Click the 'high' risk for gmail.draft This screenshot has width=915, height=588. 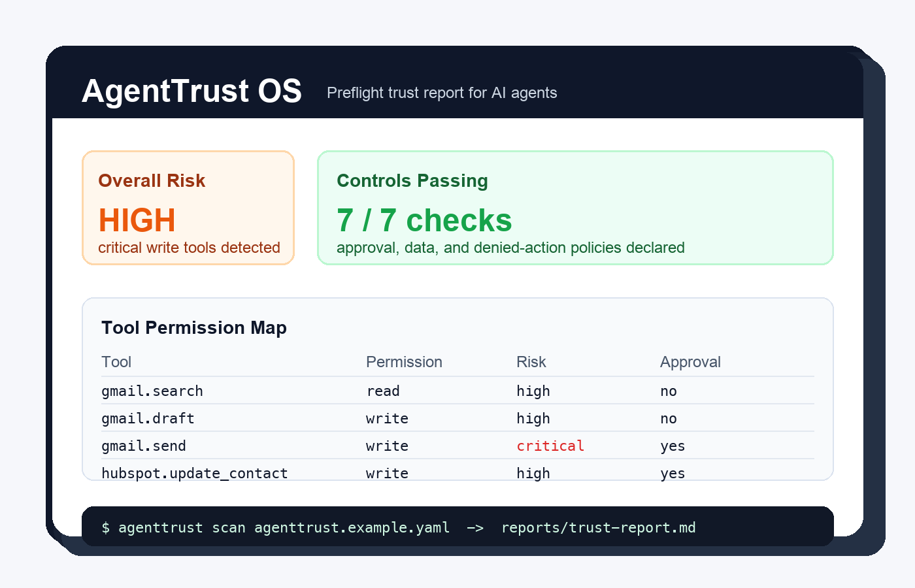coord(533,418)
